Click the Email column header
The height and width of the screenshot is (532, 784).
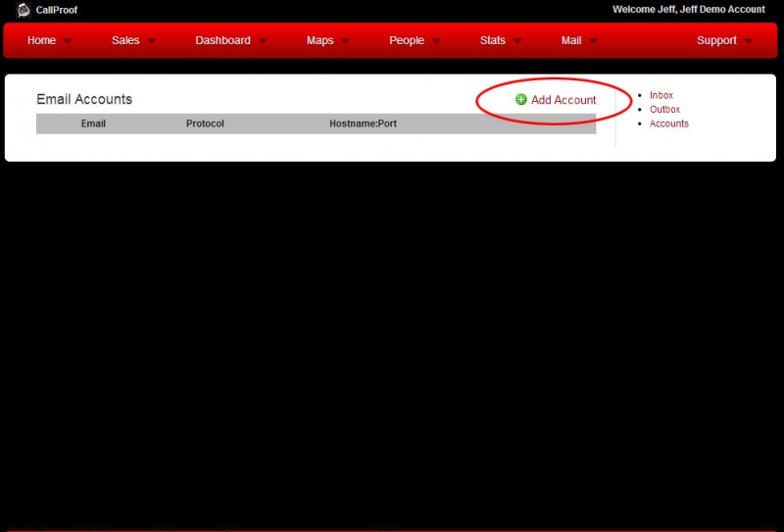[93, 123]
